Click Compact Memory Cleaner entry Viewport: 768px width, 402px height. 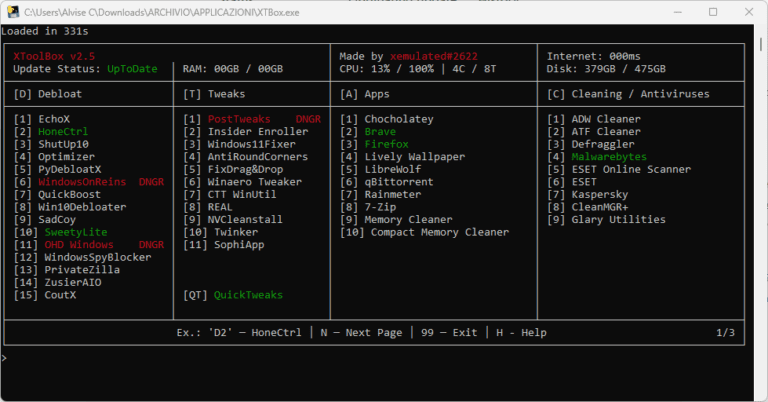click(x=425, y=232)
